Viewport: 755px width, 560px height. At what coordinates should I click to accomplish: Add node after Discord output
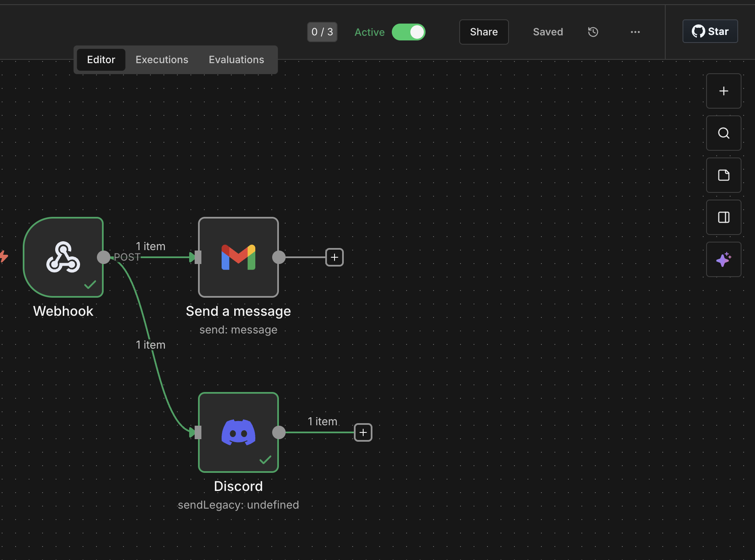point(363,432)
